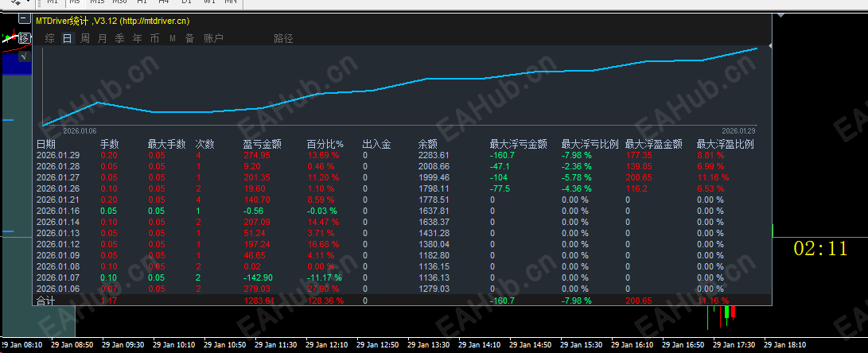Open the 年 yearly tab
The width and height of the screenshot is (868, 353).
(x=138, y=38)
